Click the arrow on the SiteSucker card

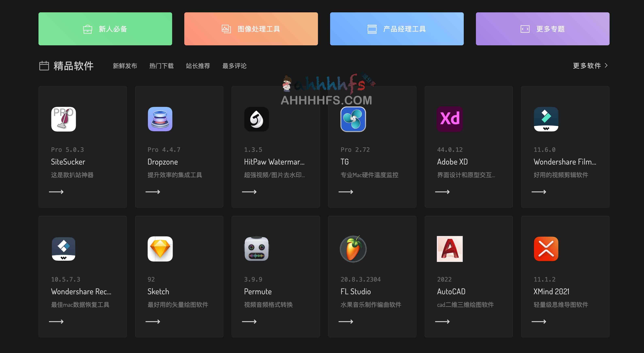coord(56,192)
